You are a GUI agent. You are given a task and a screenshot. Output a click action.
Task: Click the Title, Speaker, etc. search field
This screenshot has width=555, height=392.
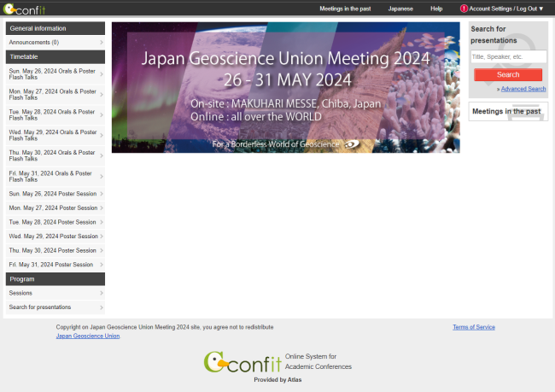tap(508, 56)
